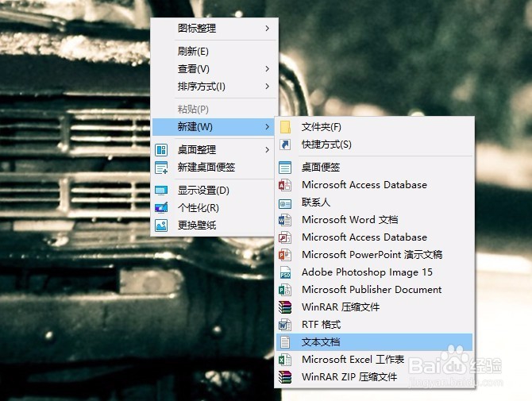
Task: Create a new 文本文档
Action: 374,342
